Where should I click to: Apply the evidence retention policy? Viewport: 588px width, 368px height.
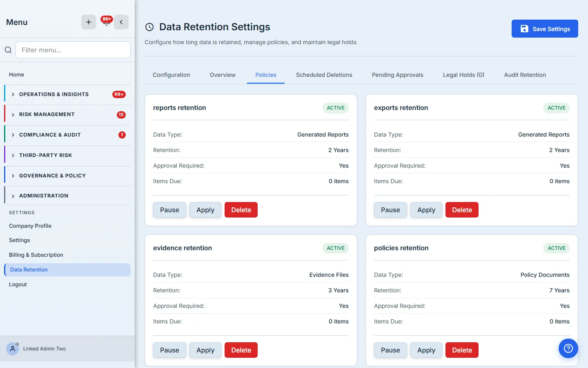(x=205, y=350)
